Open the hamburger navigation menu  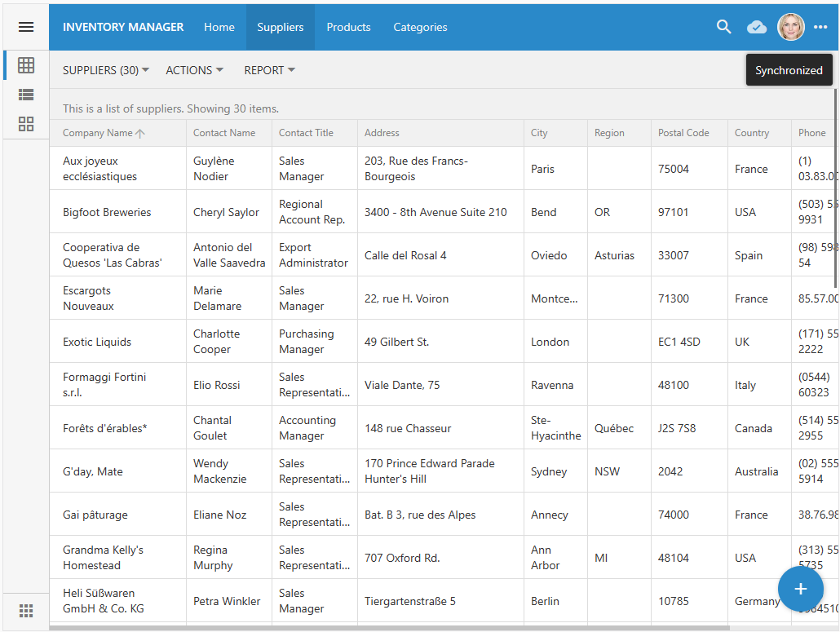26,27
